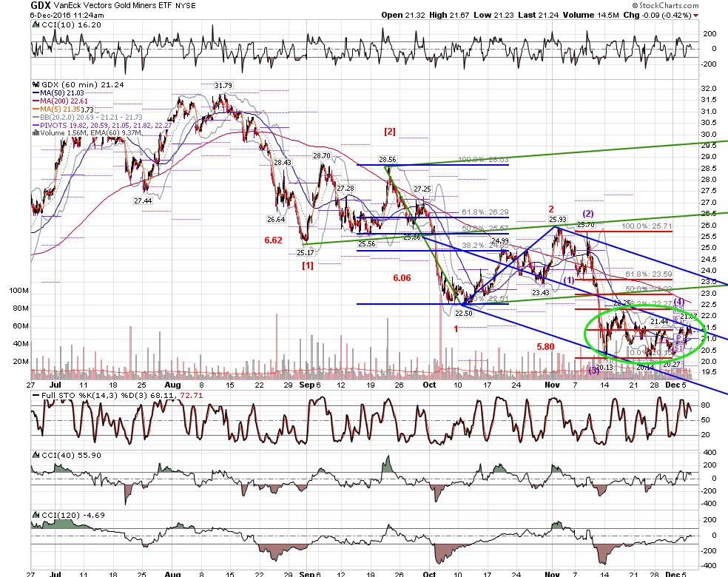Click the bars icon beside Volume 1.56M legend
This screenshot has height=577, width=728.
pos(36,132)
